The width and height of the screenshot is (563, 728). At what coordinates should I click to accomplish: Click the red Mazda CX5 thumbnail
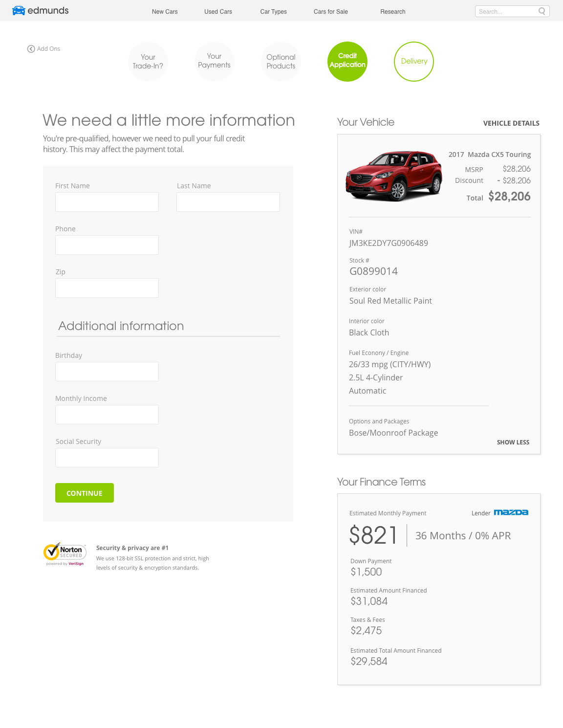(394, 176)
